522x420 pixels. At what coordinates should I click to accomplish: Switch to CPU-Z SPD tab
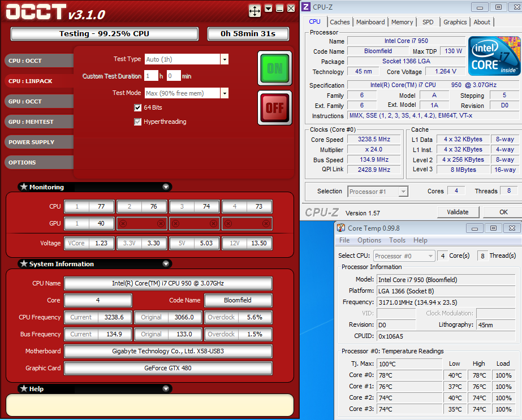point(428,22)
